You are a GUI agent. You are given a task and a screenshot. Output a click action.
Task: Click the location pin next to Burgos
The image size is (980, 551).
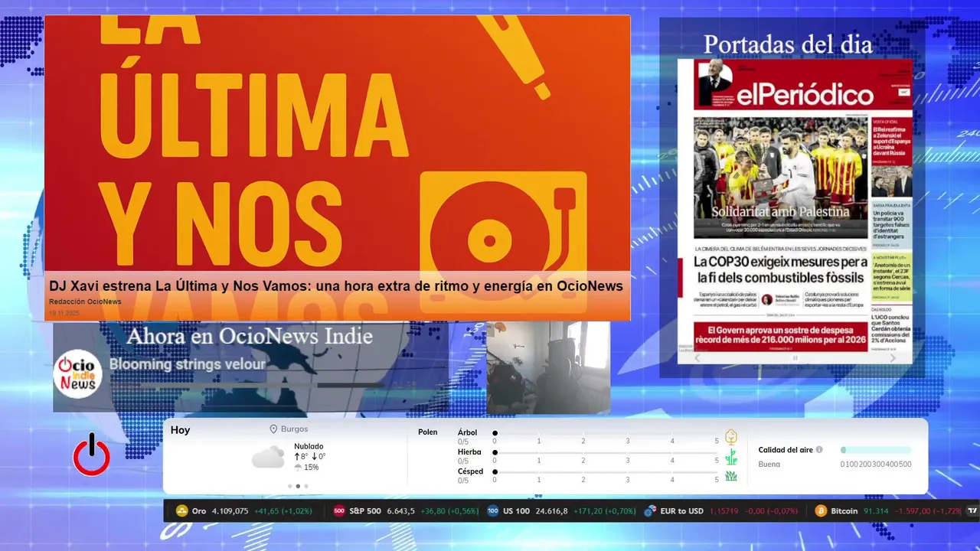pyautogui.click(x=273, y=429)
